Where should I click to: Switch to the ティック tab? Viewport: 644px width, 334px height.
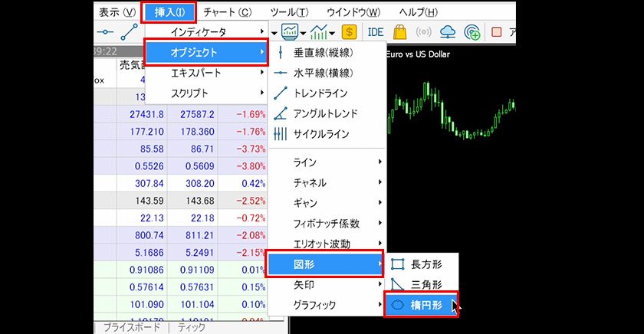pyautogui.click(x=191, y=327)
